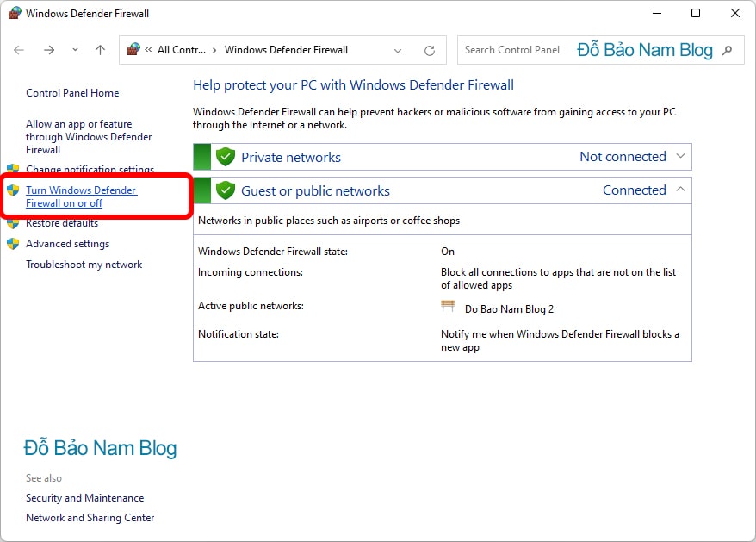Click the search magnifier icon
This screenshot has width=756, height=542.
pos(727,50)
